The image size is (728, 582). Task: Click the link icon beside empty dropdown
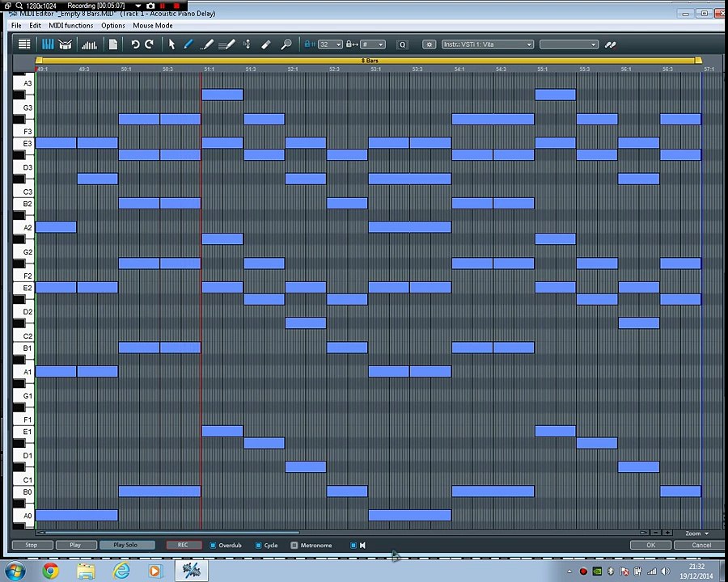[611, 44]
